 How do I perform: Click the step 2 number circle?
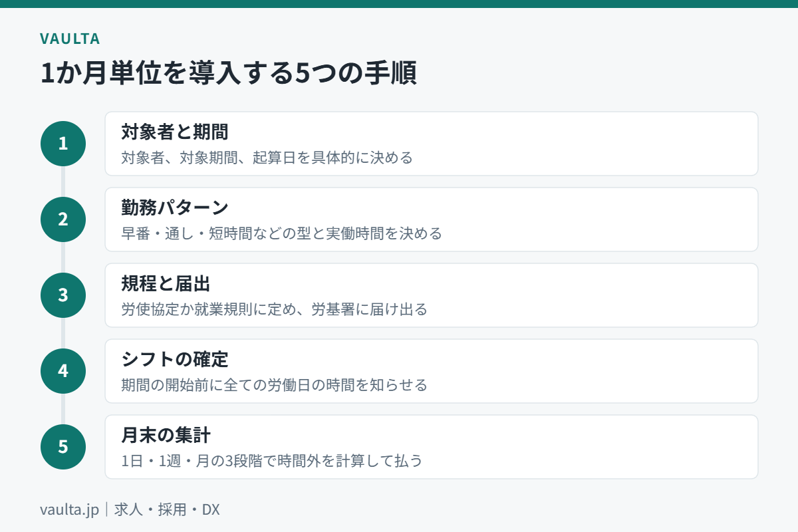point(63,219)
